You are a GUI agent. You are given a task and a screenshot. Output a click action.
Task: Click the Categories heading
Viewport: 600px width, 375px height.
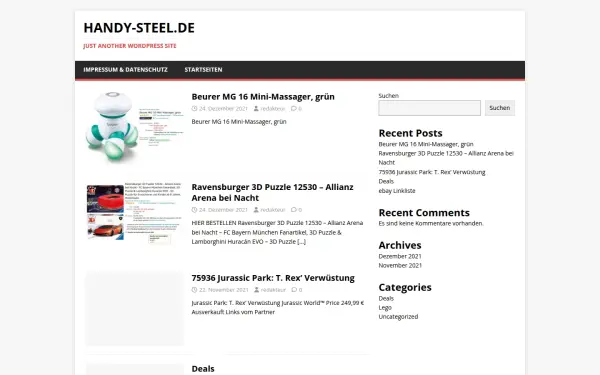tap(405, 287)
